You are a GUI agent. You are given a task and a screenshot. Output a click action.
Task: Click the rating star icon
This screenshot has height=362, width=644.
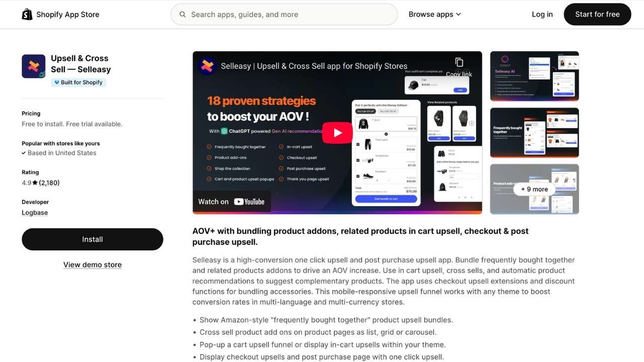coord(35,183)
